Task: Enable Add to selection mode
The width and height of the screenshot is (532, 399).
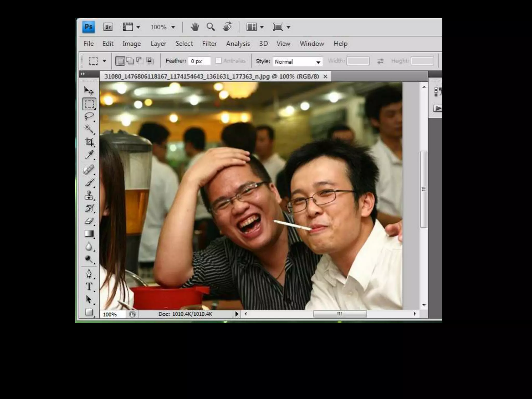Action: coord(130,61)
